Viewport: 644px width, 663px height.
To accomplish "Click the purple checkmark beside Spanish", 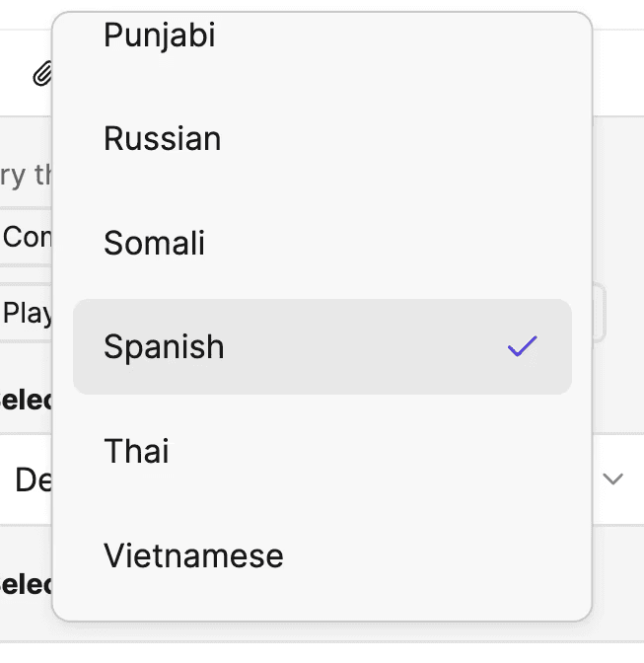I will coord(522,346).
